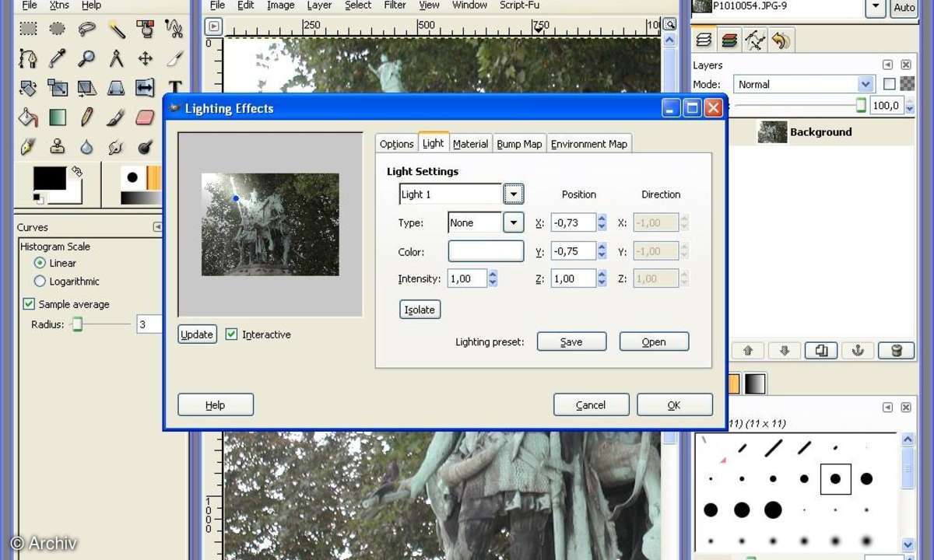Save the lighting preset

coord(571,341)
